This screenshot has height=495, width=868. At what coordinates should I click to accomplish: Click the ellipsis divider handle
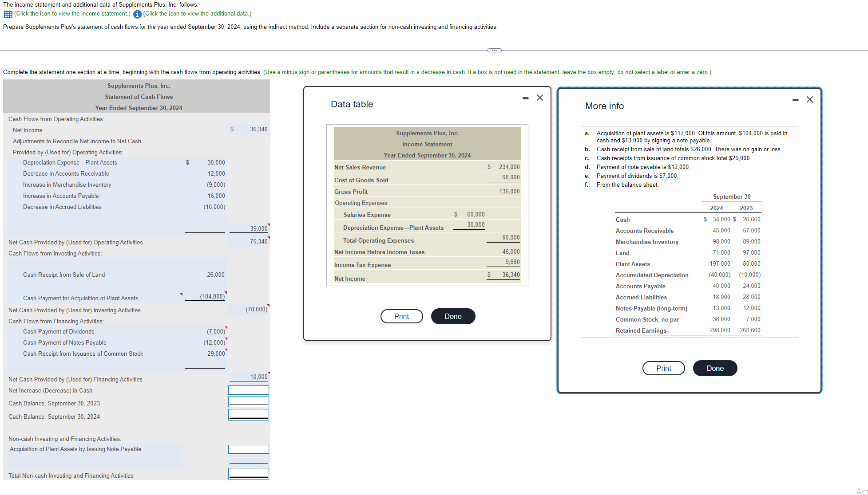tap(495, 50)
